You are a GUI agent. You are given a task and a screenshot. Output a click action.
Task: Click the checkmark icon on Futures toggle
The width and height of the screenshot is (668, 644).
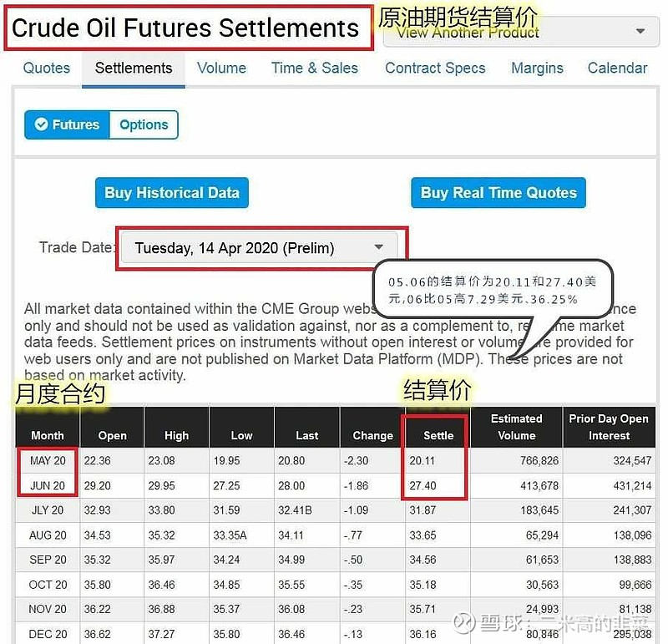(41, 124)
